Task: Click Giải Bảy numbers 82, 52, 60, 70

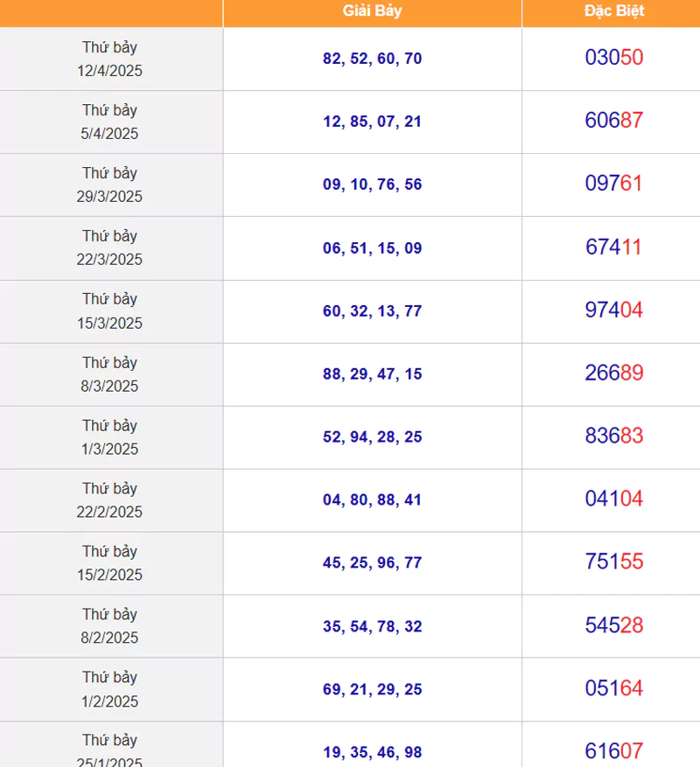Action: coord(372,59)
